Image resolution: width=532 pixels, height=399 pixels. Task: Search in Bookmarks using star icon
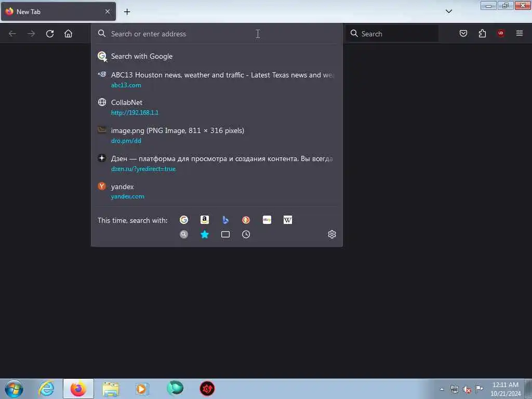tap(205, 234)
